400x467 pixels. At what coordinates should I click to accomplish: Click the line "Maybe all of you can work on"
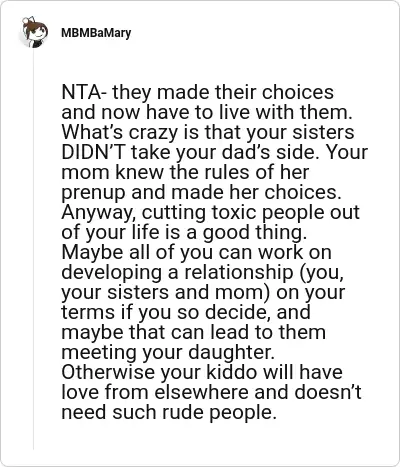pyautogui.click(x=196, y=252)
